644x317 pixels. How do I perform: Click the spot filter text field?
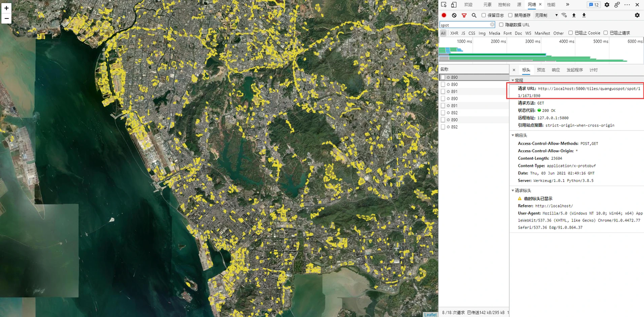pyautogui.click(x=465, y=25)
